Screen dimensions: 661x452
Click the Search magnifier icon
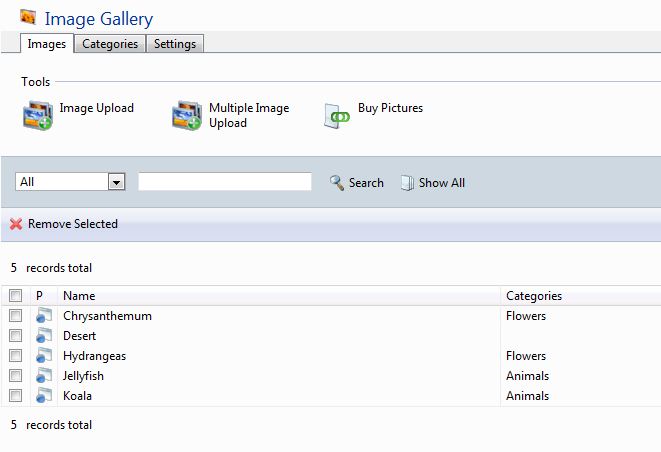(337, 183)
